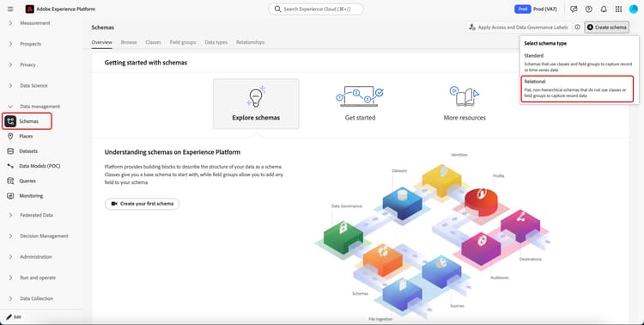Click the Schemas icon in sidebar

click(10, 121)
